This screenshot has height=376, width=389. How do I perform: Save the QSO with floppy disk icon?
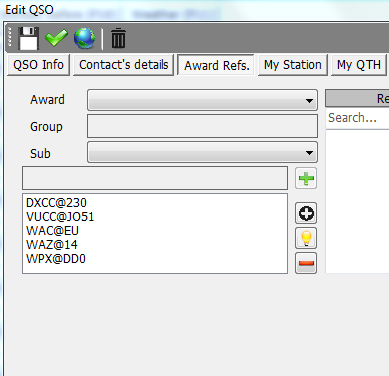pos(28,38)
